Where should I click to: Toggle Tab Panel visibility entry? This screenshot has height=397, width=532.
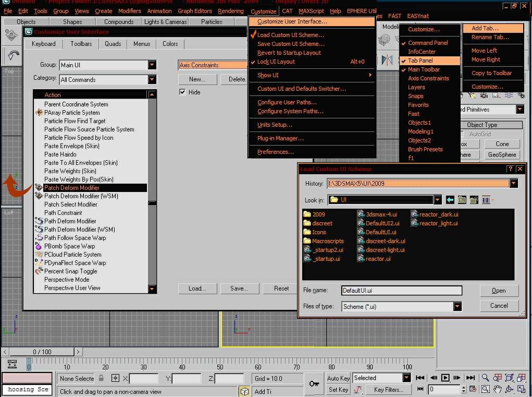click(x=429, y=61)
